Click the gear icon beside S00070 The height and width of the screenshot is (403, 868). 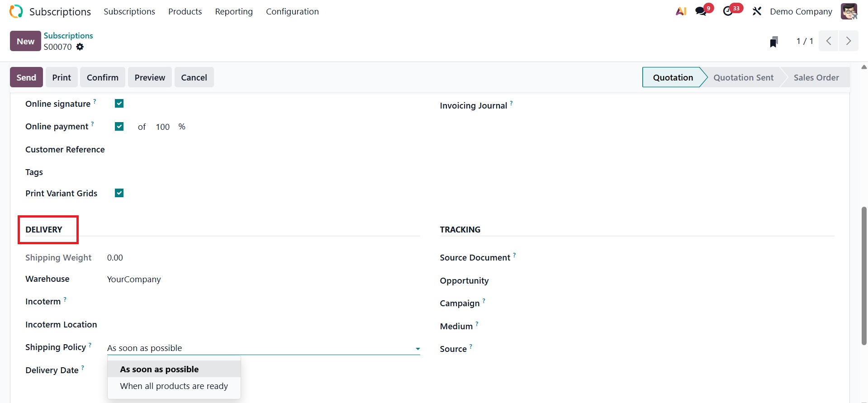(80, 47)
